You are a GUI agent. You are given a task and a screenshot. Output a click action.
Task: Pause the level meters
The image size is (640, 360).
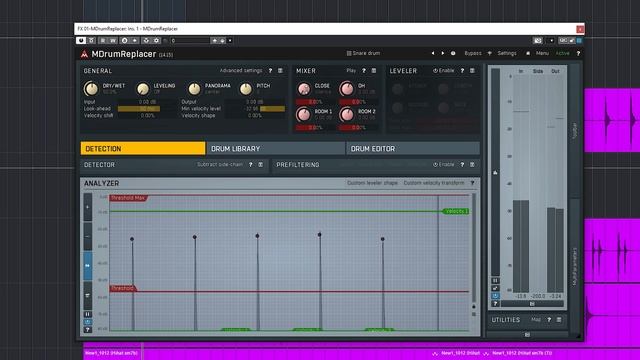click(495, 281)
